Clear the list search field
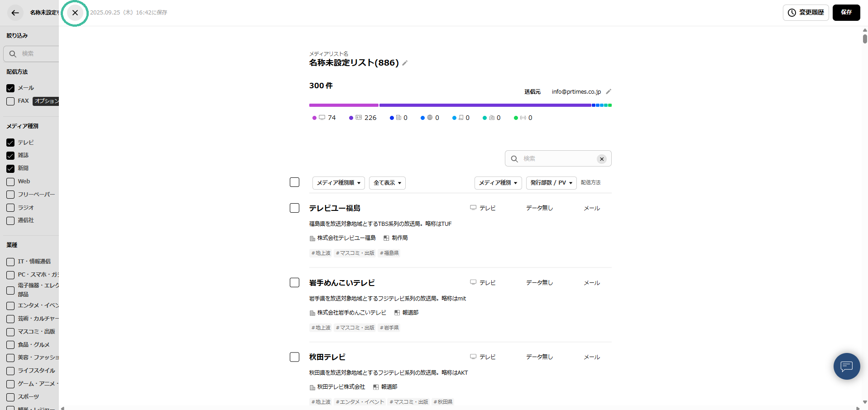The image size is (868, 410). tap(601, 159)
